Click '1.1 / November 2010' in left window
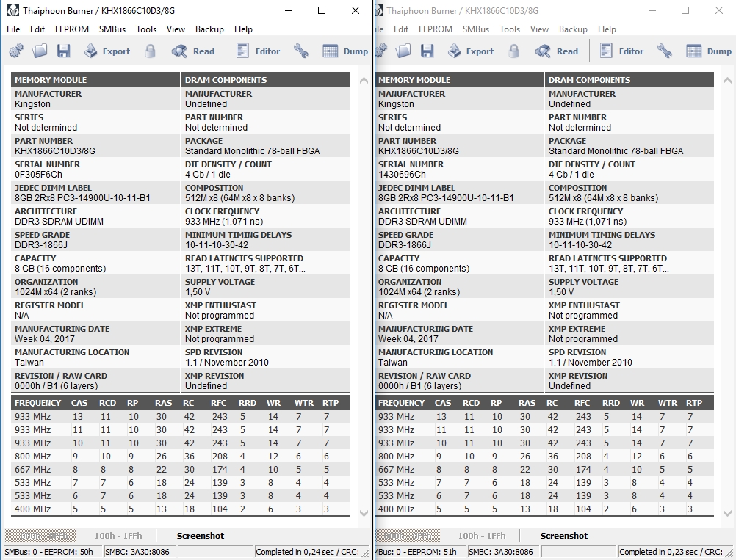Viewport: 736px width, 560px height. click(227, 362)
